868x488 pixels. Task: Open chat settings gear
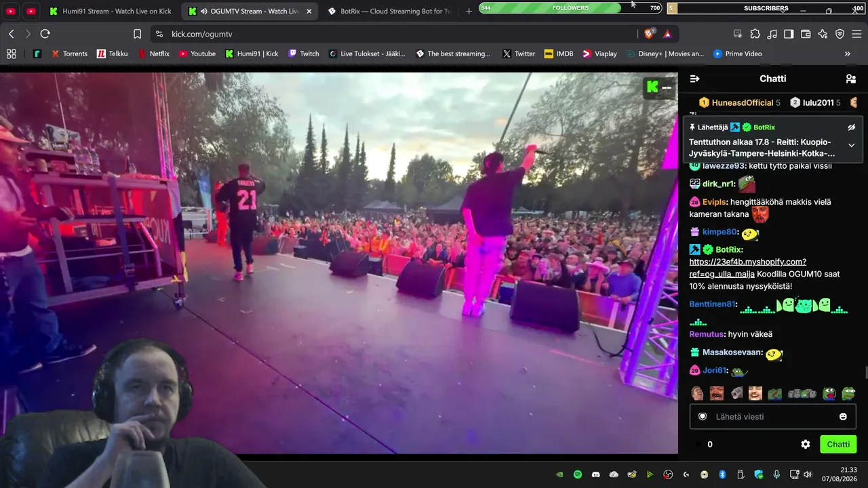coord(806,445)
